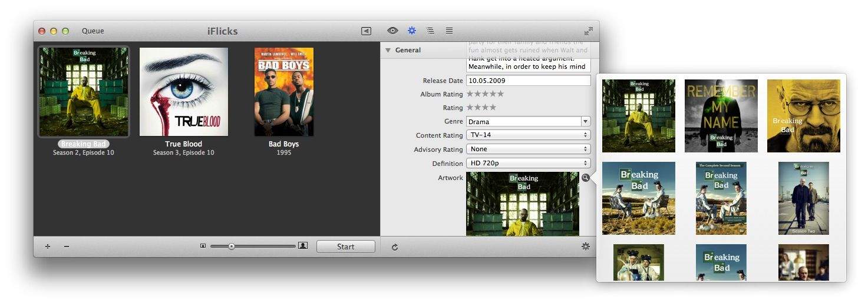Open the eye preview tab icon
The image size is (868, 306).
click(392, 31)
